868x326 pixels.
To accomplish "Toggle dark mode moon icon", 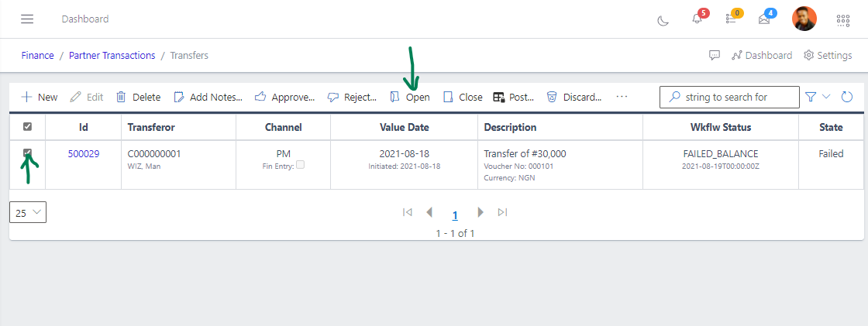I will 663,20.
